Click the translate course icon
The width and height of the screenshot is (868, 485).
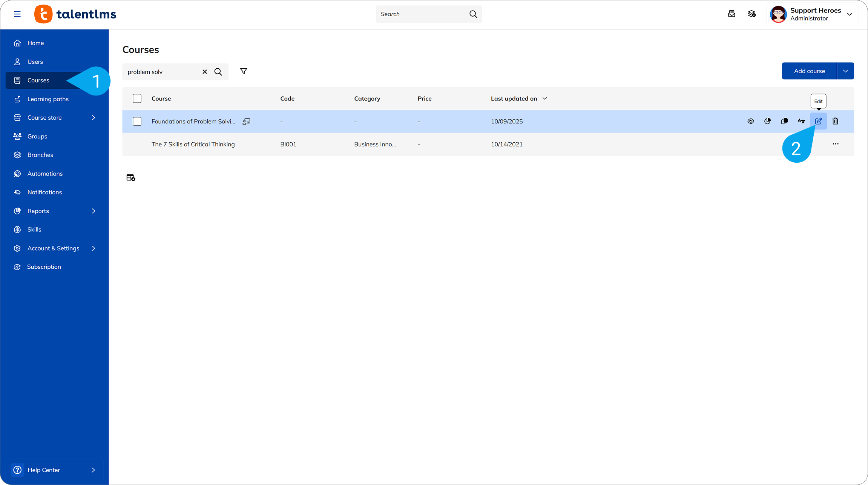(801, 121)
